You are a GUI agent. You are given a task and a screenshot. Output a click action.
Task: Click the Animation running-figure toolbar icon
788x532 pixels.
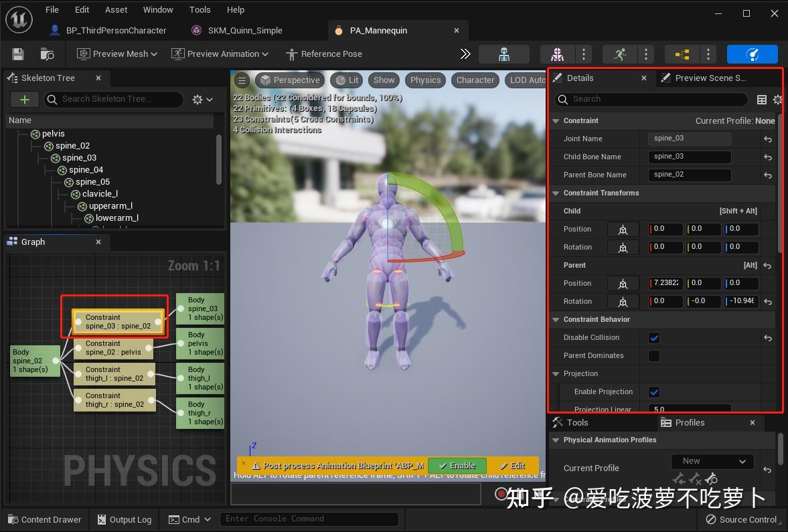point(620,54)
